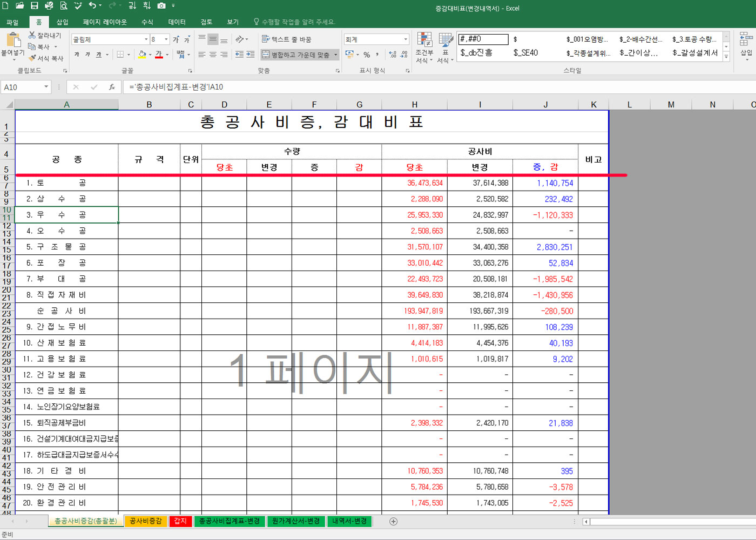Toggle italic formatting (가)
Screen dimensions: 756x540
point(87,55)
